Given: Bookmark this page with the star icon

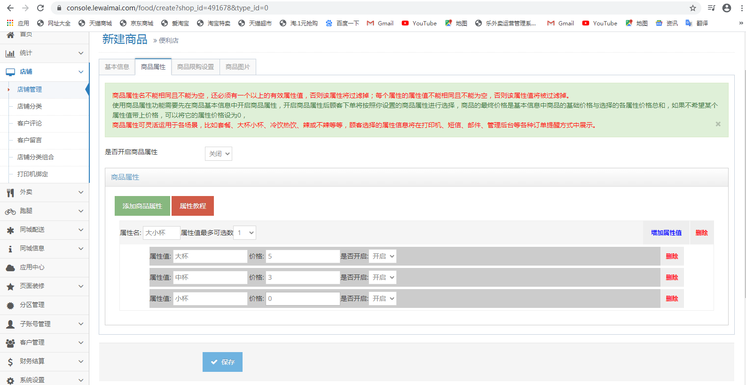Looking at the screenshot, I should click(693, 8).
